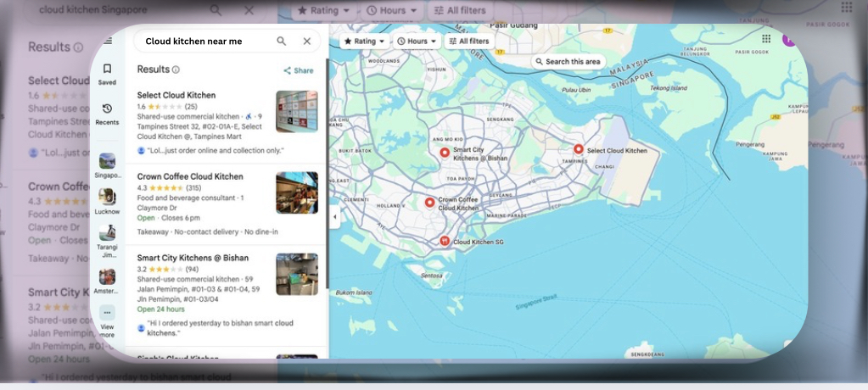
Task: Clear the 'Cloud kitchen near me' search with X
Action: pyautogui.click(x=306, y=41)
